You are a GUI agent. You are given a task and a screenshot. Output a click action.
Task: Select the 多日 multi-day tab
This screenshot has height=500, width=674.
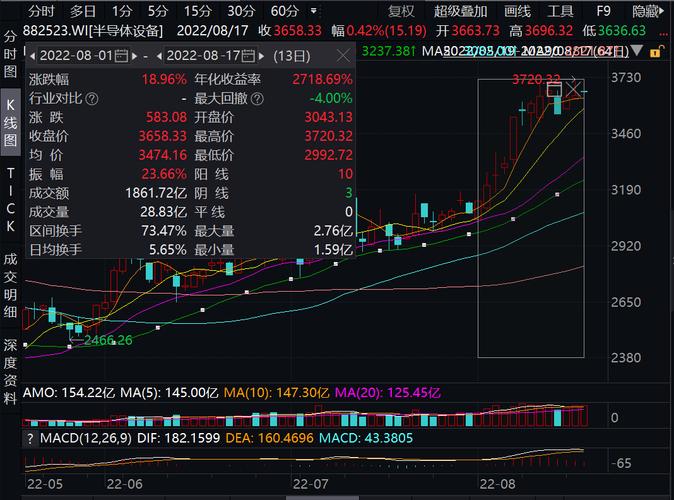(x=83, y=11)
